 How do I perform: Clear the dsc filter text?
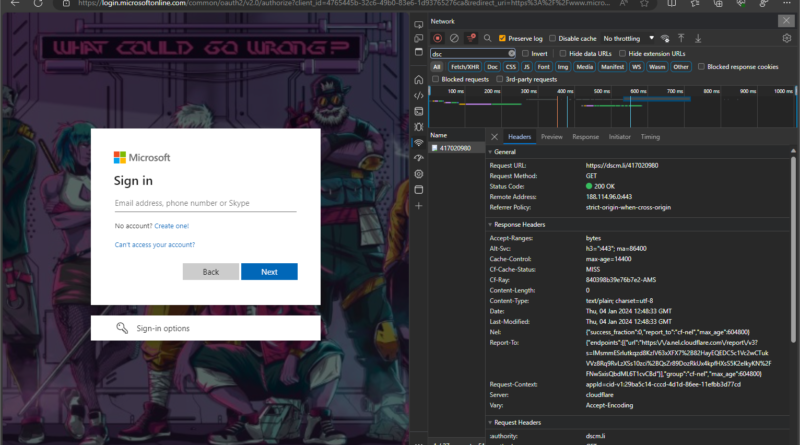(511, 54)
